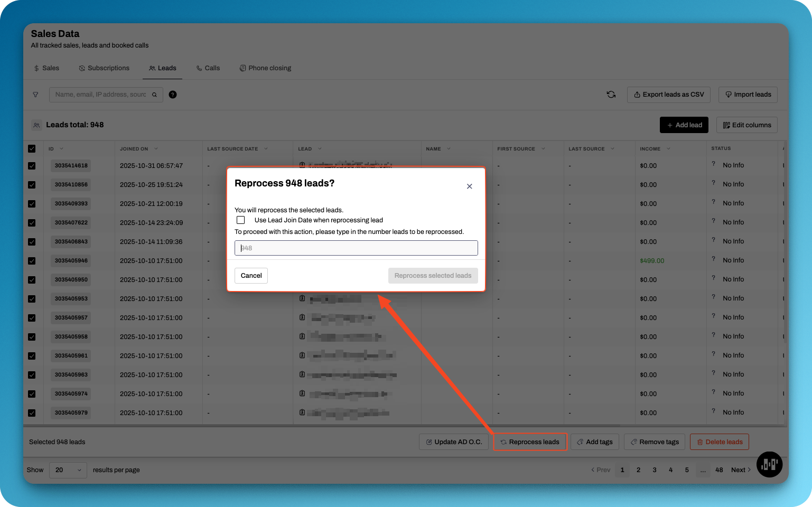The width and height of the screenshot is (812, 507).
Task: Enable Use Lead Join Date checkbox
Action: coord(241,220)
